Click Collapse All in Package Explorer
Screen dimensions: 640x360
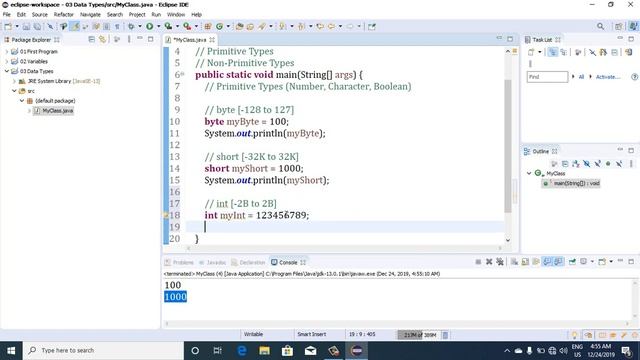[x=91, y=40]
